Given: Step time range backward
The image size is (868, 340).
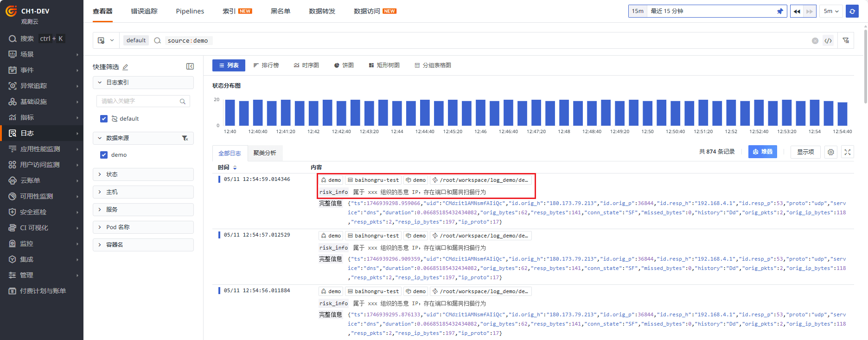Looking at the screenshot, I should [x=797, y=11].
